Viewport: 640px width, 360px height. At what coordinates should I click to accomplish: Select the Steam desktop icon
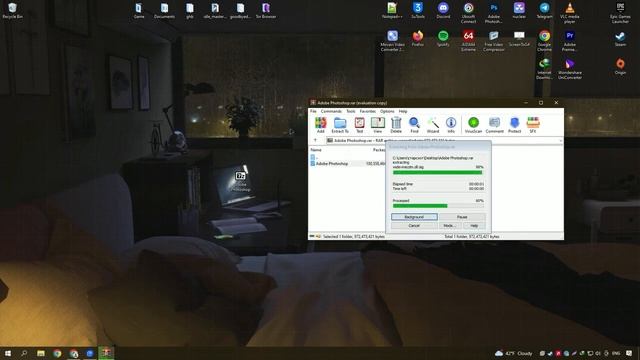[620, 38]
